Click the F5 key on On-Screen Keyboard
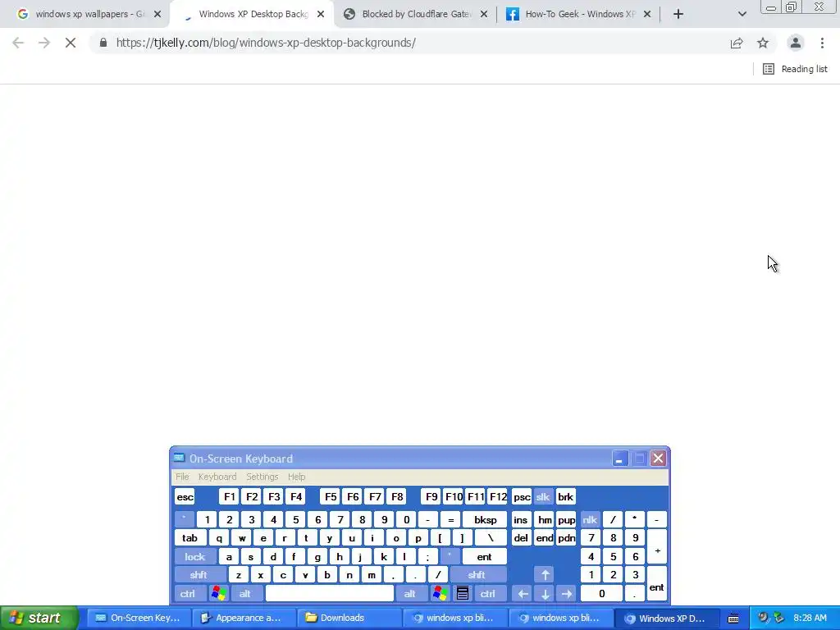 (331, 497)
